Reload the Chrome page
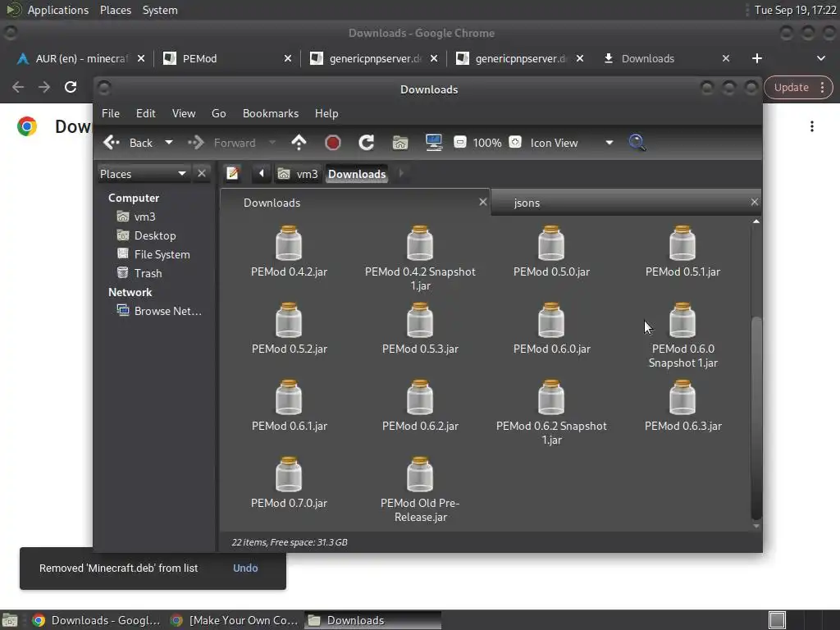840x630 pixels. pos(71,87)
